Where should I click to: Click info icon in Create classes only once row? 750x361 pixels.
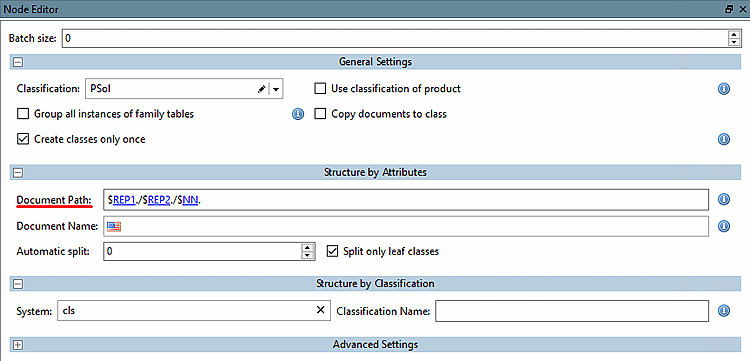(724, 139)
